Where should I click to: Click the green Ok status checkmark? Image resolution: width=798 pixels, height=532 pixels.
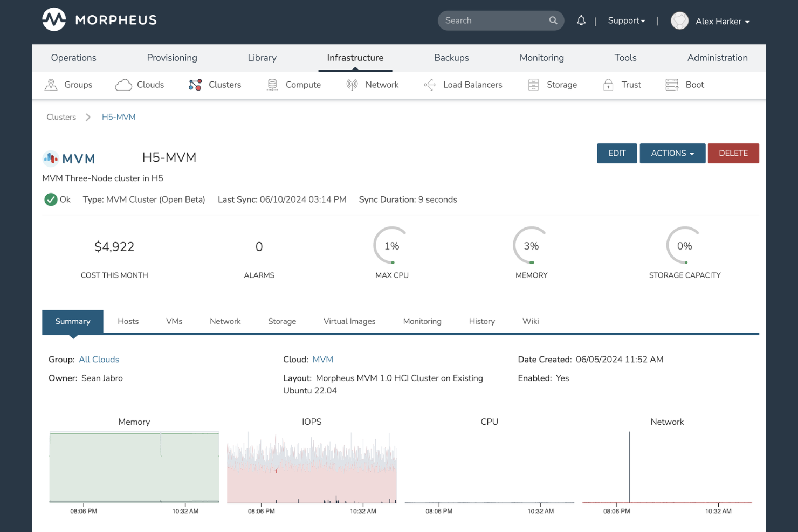[x=51, y=199]
